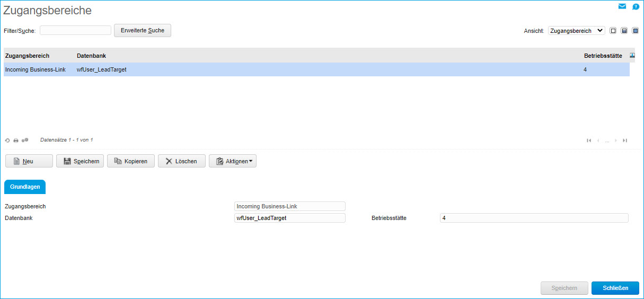This screenshot has height=299, width=644.
Task: Expand the Aktionen dropdown button
Action: tap(233, 161)
